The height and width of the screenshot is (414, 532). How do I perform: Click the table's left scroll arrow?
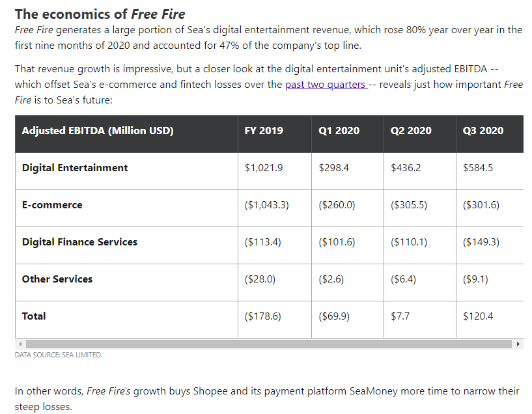tap(20, 344)
